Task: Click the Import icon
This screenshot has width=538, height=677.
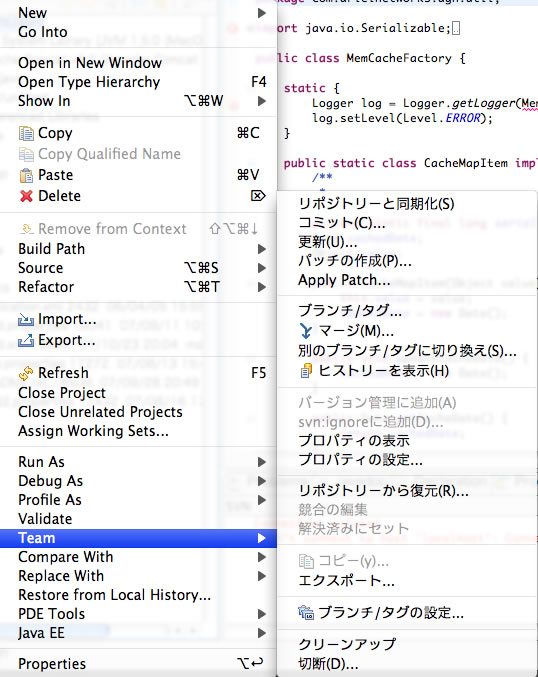Action: point(26,320)
